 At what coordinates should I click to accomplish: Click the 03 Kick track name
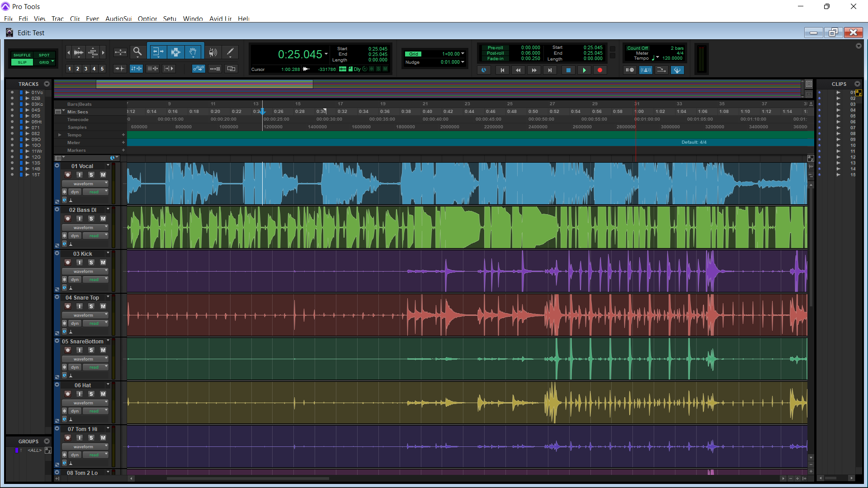coord(83,254)
